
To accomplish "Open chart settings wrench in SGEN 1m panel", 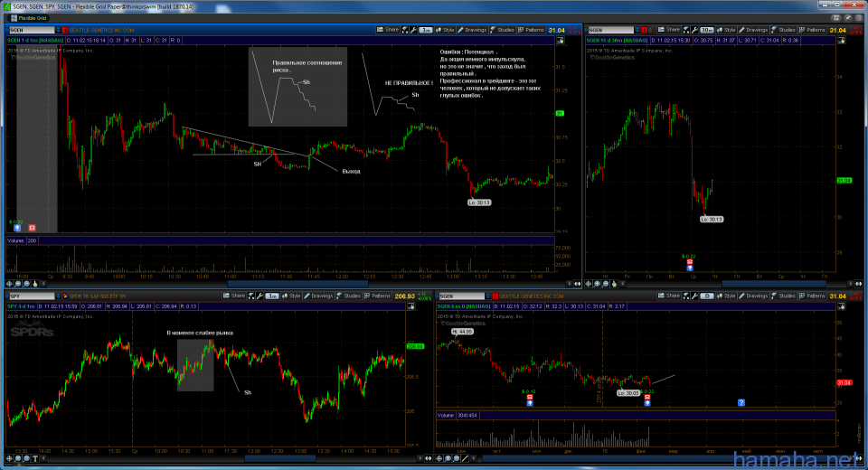I will point(413,30).
